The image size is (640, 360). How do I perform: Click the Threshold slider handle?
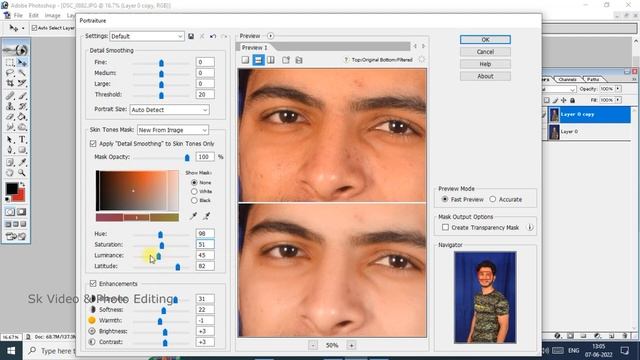click(x=161, y=95)
